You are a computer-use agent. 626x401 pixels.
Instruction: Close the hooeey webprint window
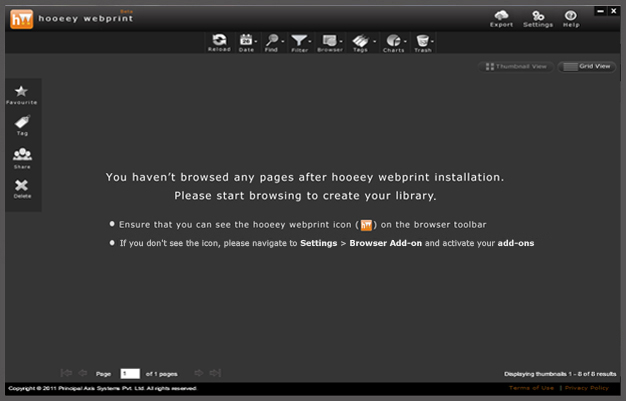pos(614,11)
